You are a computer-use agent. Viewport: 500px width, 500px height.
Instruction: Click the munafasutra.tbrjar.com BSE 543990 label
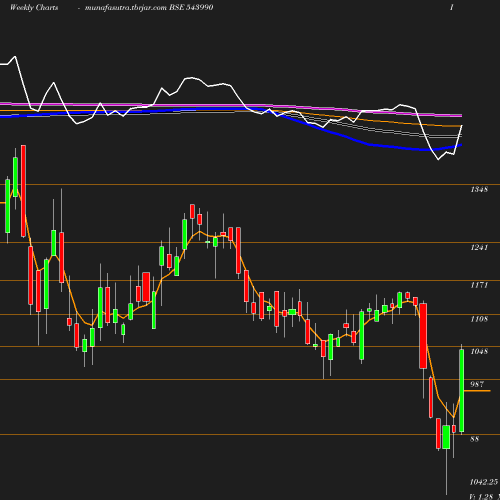click(149, 8)
